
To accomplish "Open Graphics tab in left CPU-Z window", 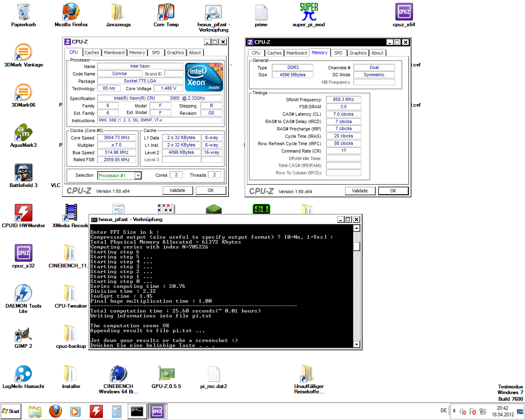I will pos(176,52).
